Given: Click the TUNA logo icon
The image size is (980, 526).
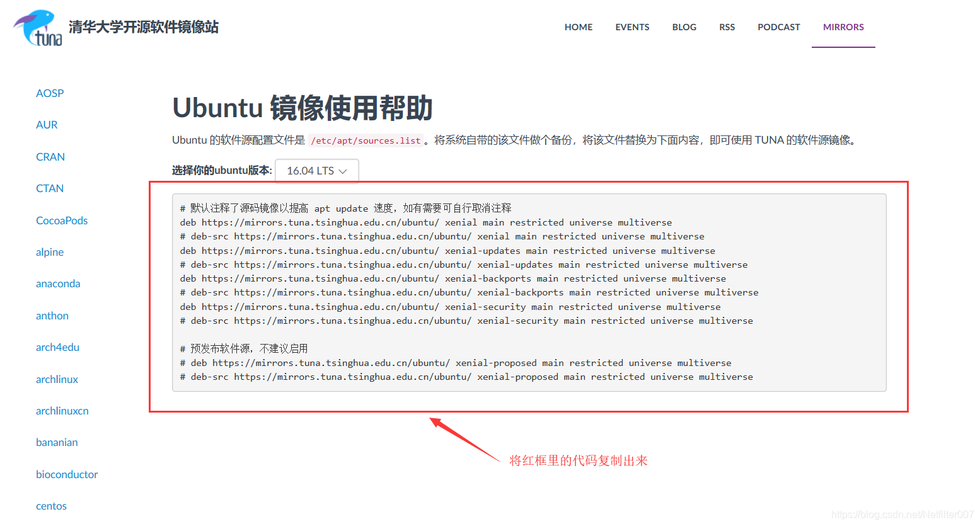Looking at the screenshot, I should point(38,28).
